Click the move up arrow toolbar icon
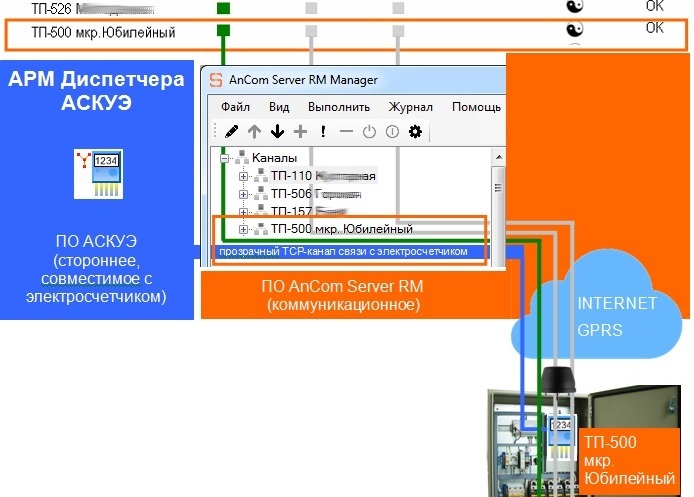The height and width of the screenshot is (497, 694). [254, 131]
